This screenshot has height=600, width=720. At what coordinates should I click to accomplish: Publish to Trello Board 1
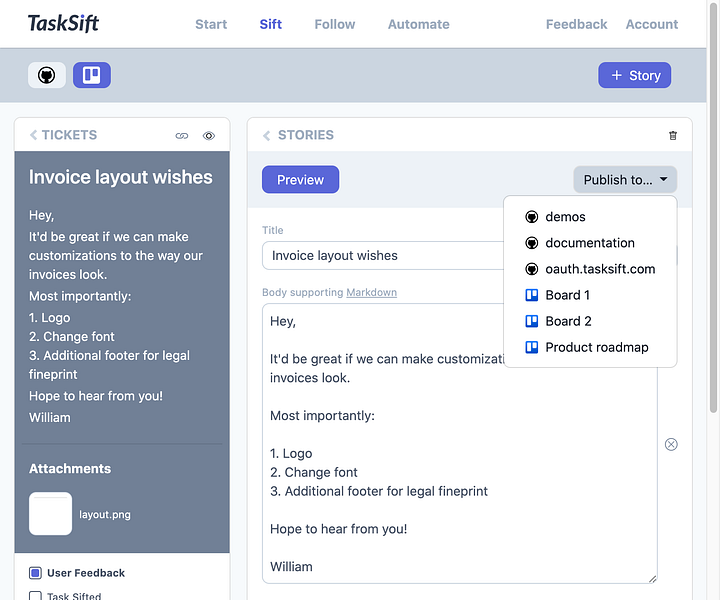pyautogui.click(x=590, y=295)
